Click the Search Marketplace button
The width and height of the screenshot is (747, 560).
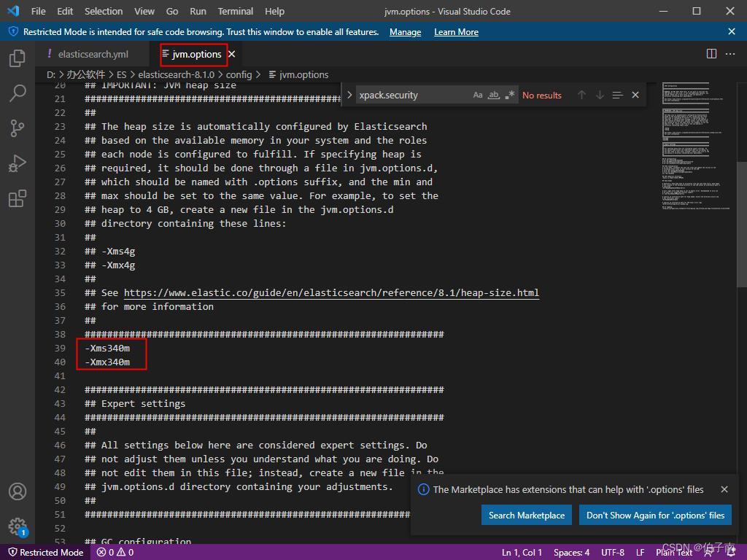(x=526, y=515)
